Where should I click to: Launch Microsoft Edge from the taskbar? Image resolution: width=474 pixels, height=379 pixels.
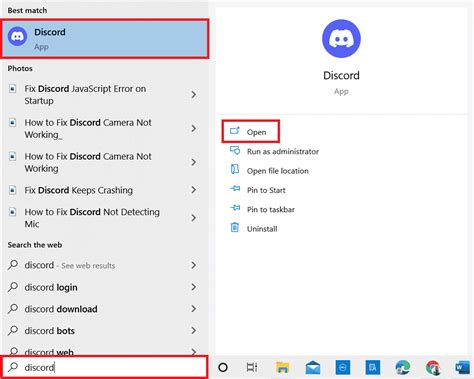point(402,367)
